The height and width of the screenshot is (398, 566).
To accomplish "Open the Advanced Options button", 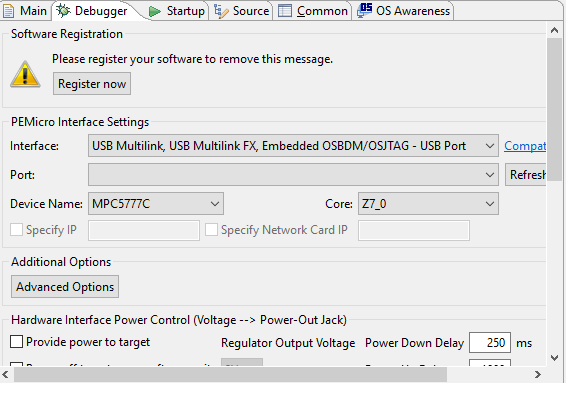I will (x=65, y=287).
